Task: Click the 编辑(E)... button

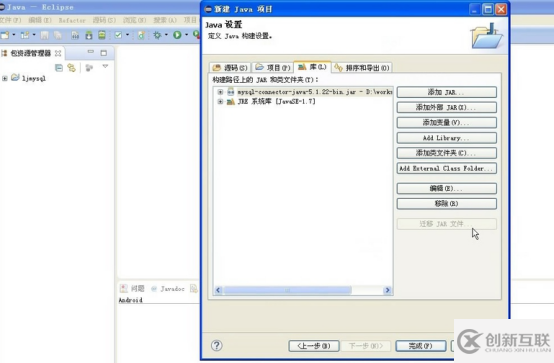Action: pyautogui.click(x=447, y=188)
